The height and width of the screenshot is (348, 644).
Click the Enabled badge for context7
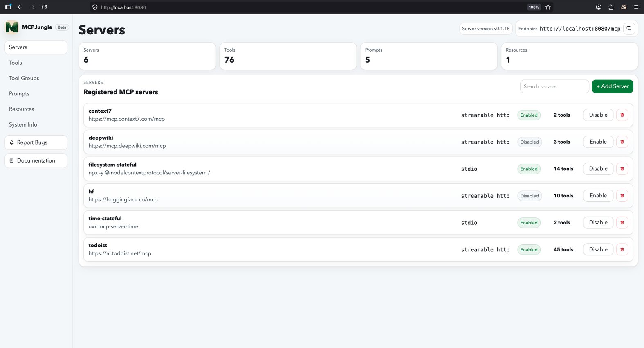(x=529, y=115)
